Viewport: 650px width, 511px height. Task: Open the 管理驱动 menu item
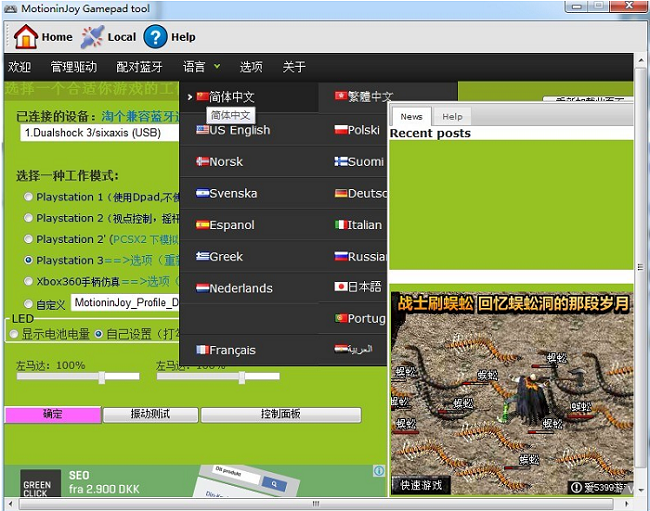[x=74, y=67]
